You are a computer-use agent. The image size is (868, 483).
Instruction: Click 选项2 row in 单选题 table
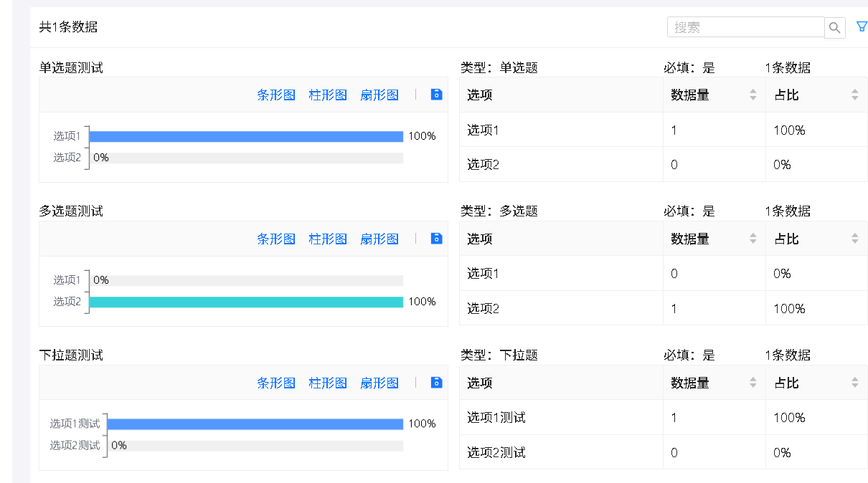pos(664,164)
